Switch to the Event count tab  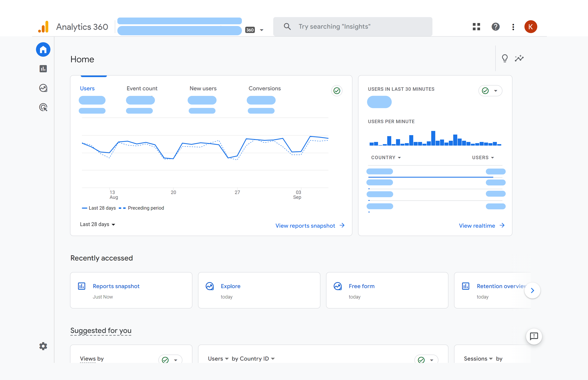point(142,88)
